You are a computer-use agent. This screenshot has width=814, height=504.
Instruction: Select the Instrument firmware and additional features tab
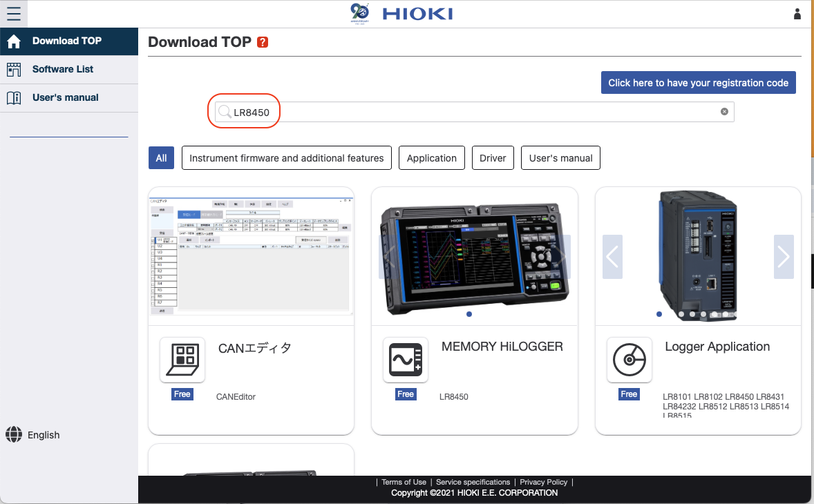[x=286, y=157]
